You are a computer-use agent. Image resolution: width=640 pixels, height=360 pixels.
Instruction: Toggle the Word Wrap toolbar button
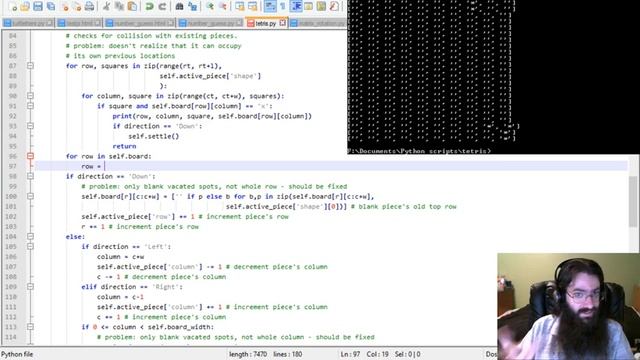270,6
